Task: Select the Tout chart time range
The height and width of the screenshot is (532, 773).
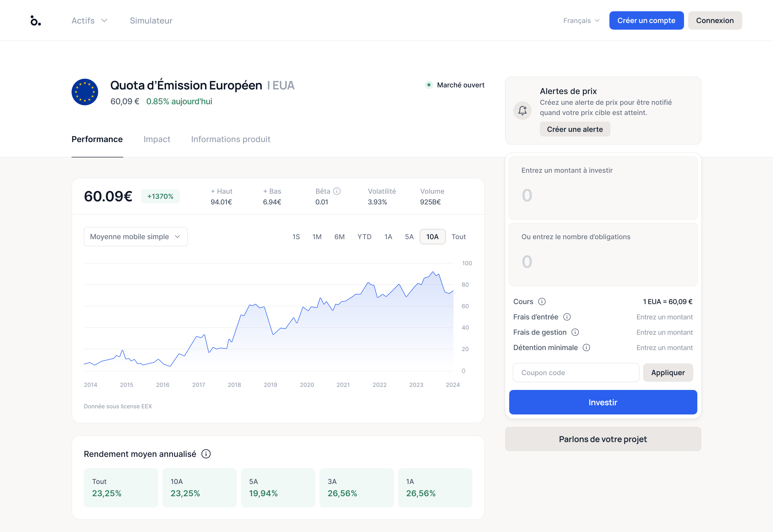Action: pos(459,237)
